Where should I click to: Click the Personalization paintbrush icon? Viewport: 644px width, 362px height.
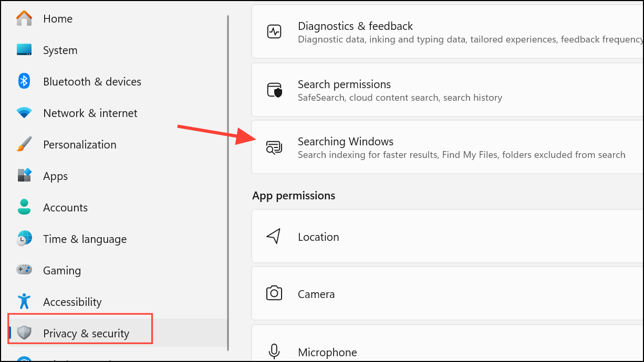pyautogui.click(x=24, y=144)
